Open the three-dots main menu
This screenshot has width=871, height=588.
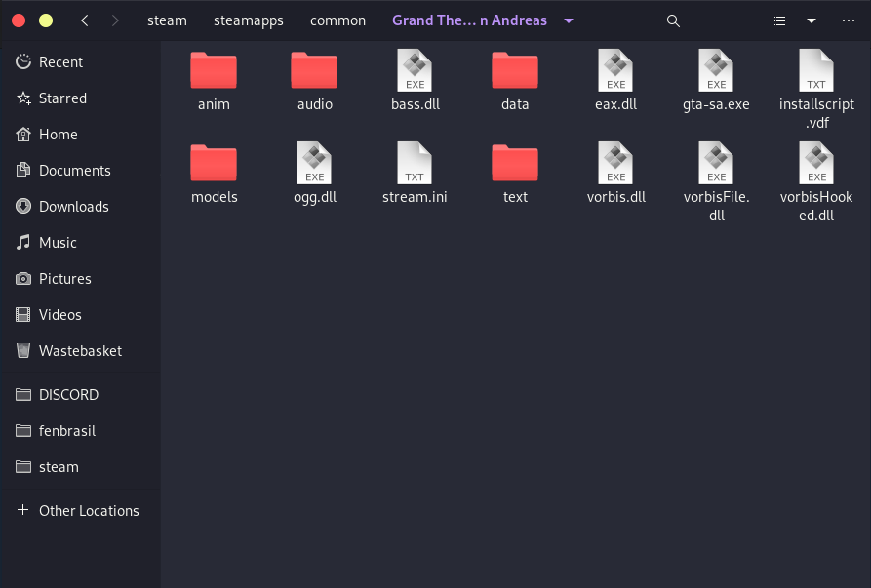coord(849,20)
